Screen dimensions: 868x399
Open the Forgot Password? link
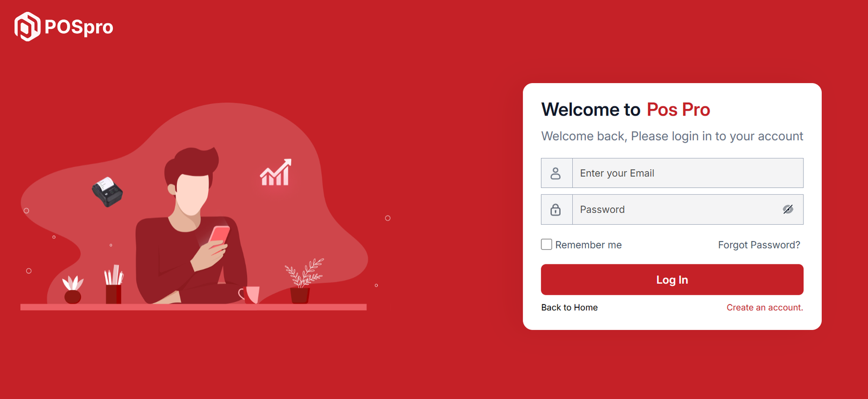pyautogui.click(x=759, y=245)
